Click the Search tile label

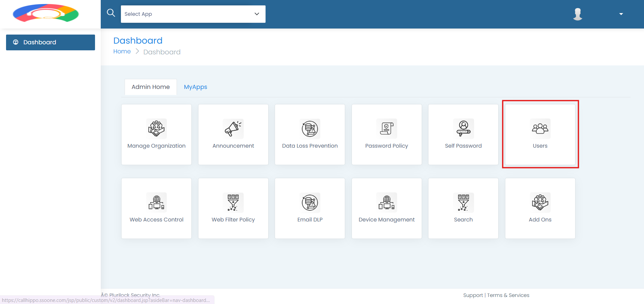point(463,220)
